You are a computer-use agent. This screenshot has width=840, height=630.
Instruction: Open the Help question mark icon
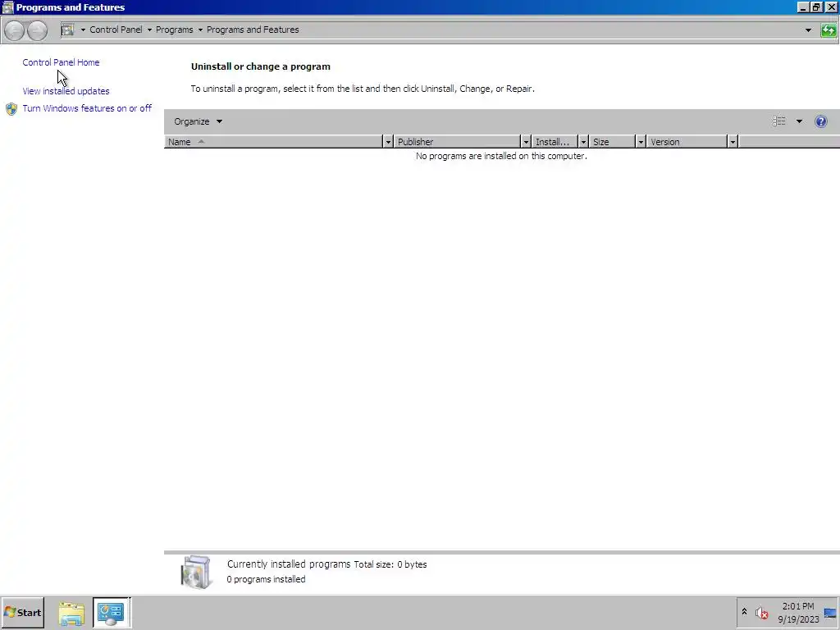click(820, 121)
